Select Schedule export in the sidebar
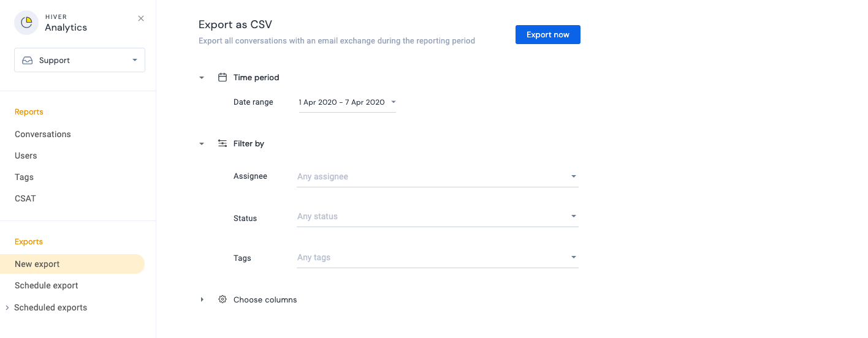 click(x=47, y=285)
